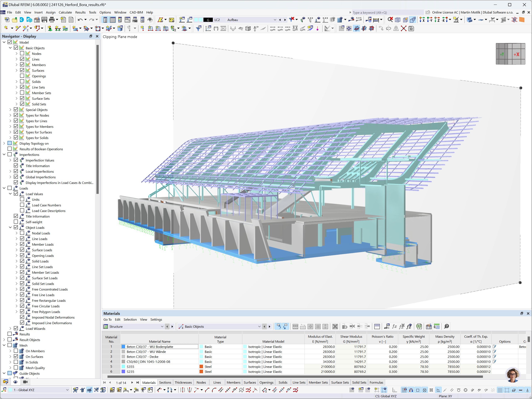532x399 pixels.
Task: Select material row 4 Beton C50/60 color swatch
Action: point(122,362)
